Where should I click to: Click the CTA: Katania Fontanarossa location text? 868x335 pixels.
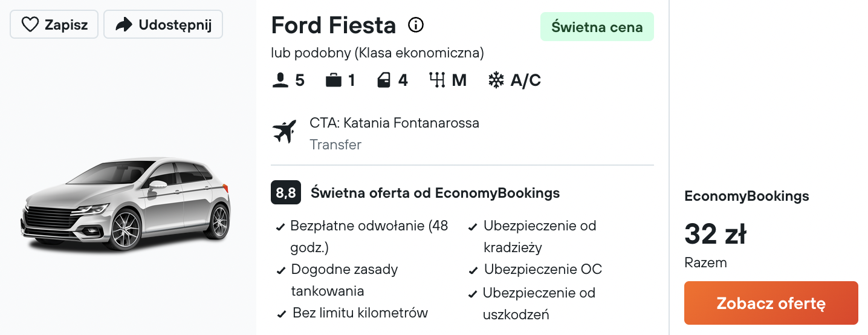[394, 123]
